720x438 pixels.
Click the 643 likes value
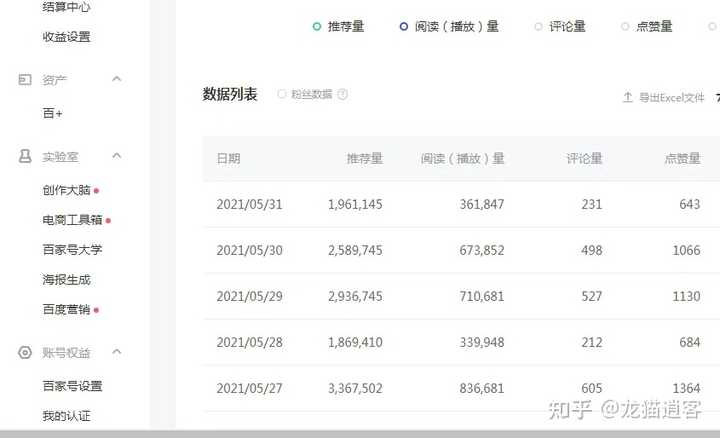[690, 204]
